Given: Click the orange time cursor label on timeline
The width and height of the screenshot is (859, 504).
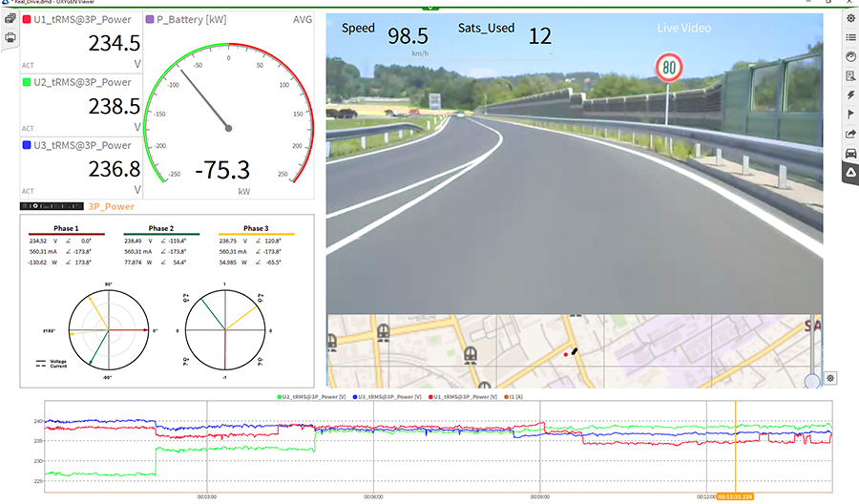Looking at the screenshot, I should click(735, 496).
